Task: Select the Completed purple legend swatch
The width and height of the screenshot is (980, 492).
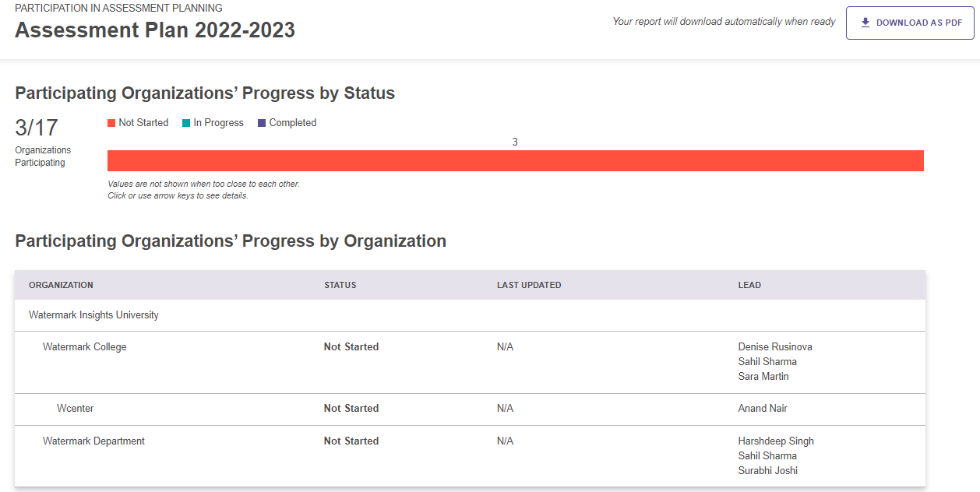Action: click(x=262, y=123)
